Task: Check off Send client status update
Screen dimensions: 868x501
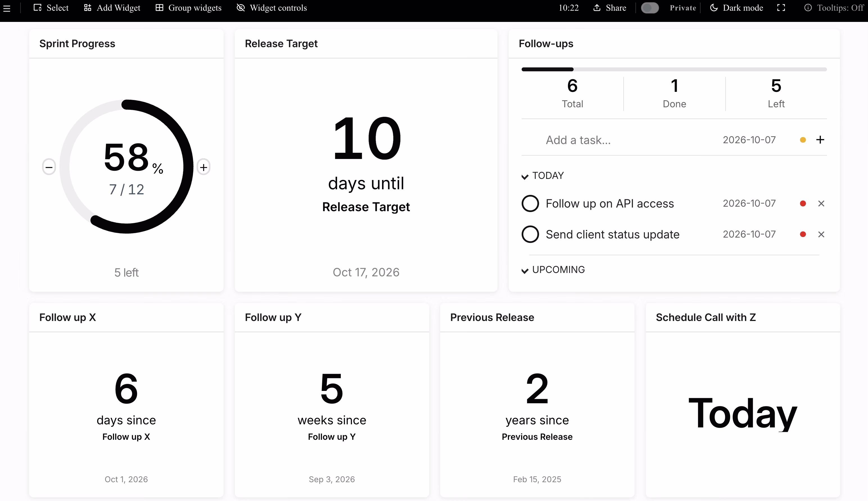Action: coord(530,234)
